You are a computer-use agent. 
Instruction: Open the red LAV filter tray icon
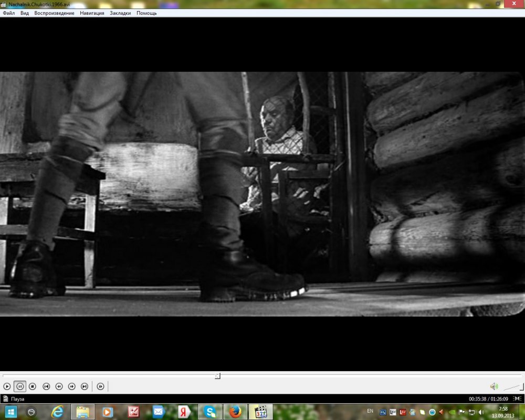tap(403, 412)
